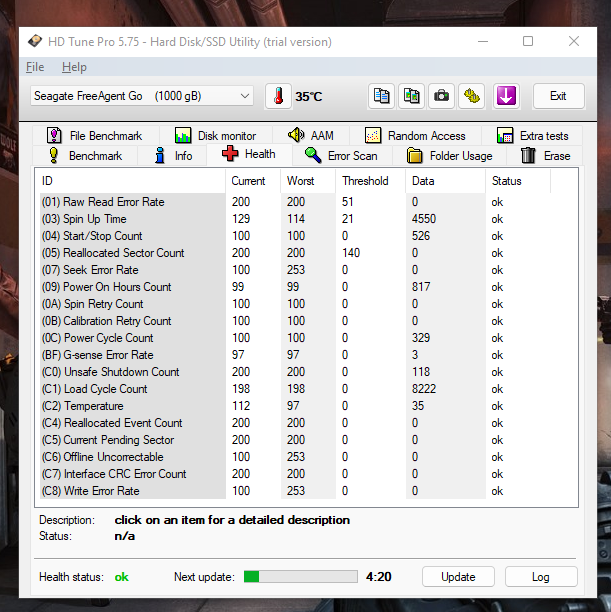
Task: Open the Erase tab
Action: click(x=545, y=156)
